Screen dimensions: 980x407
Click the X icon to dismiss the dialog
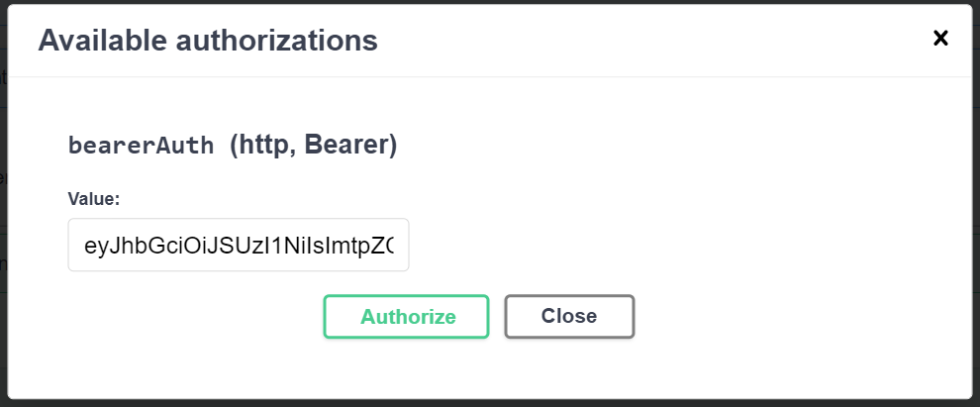[x=940, y=38]
